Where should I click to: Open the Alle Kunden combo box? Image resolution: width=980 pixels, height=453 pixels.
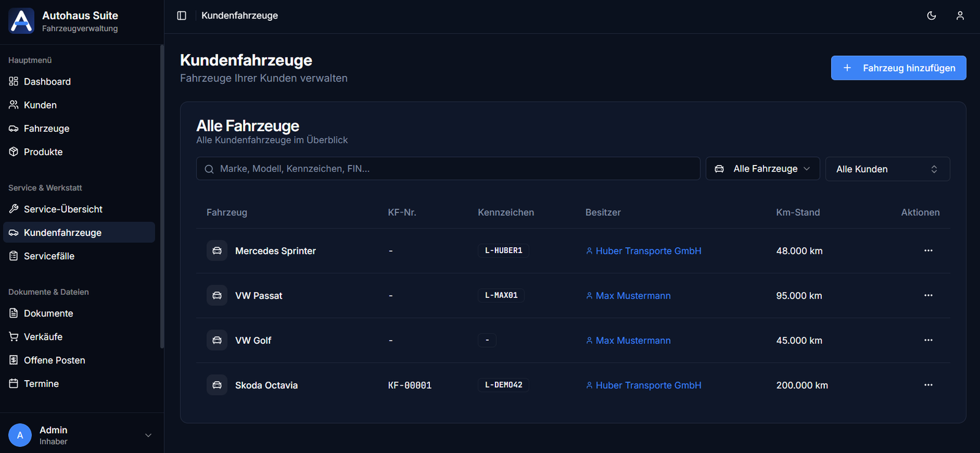[x=887, y=169]
